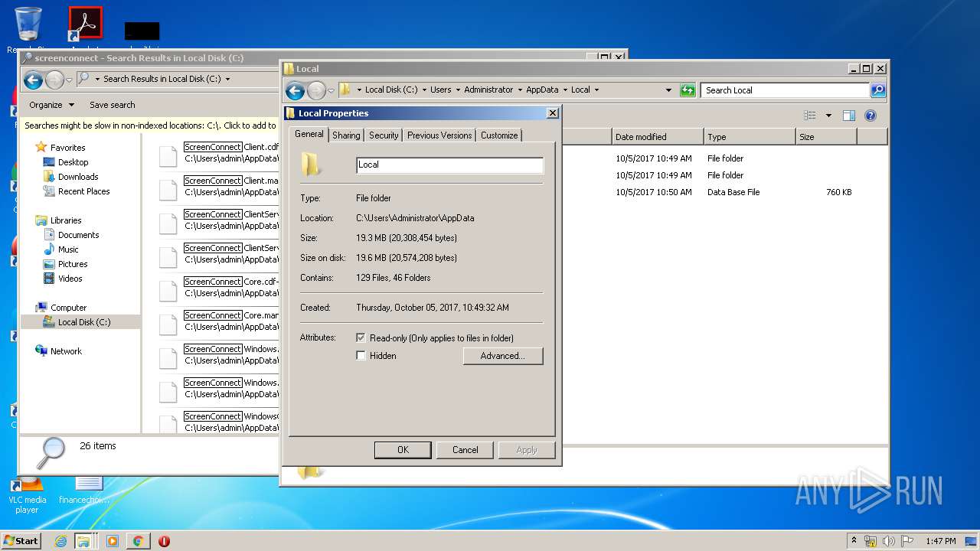Viewport: 980px width, 551px height.
Task: Click the Start button
Action: pos(21,541)
